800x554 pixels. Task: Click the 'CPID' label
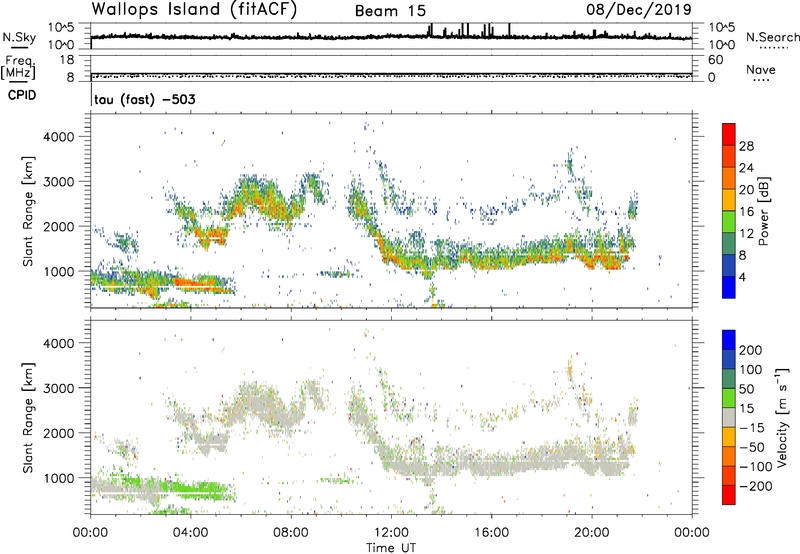point(22,95)
